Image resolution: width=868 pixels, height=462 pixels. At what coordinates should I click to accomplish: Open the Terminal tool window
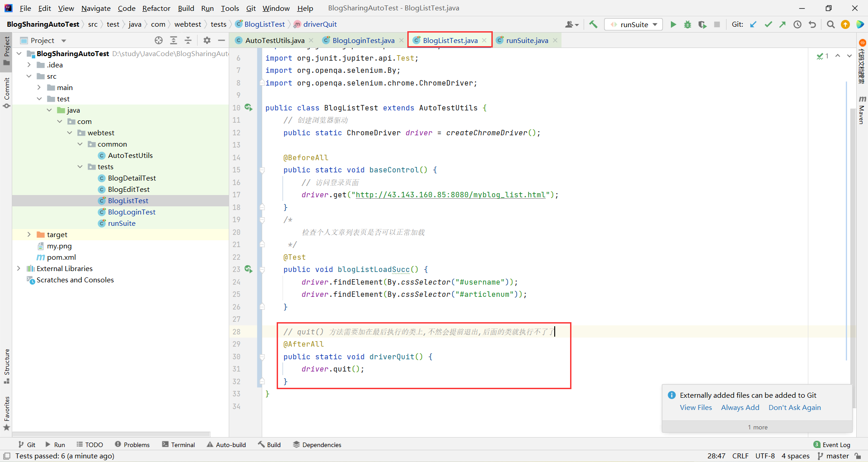pyautogui.click(x=179, y=445)
